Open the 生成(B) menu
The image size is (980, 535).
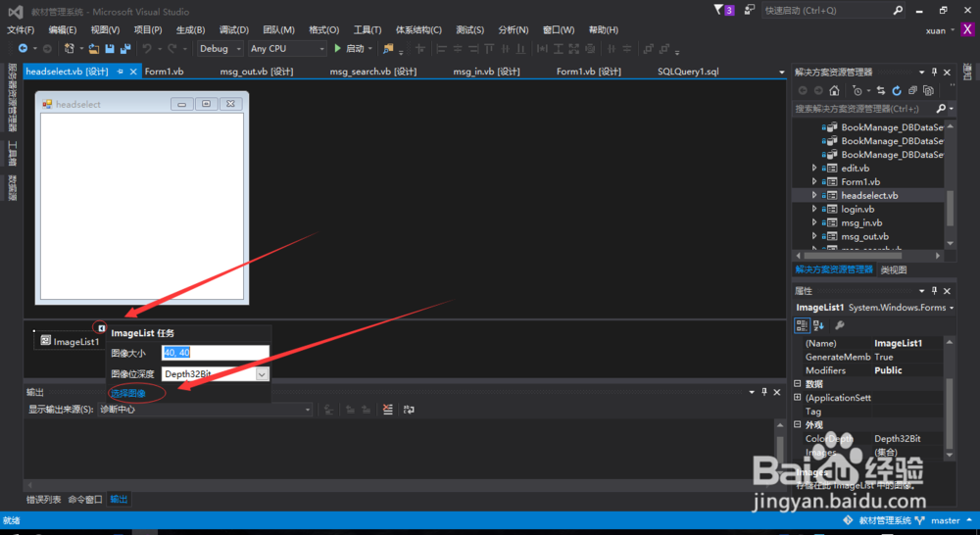click(190, 29)
